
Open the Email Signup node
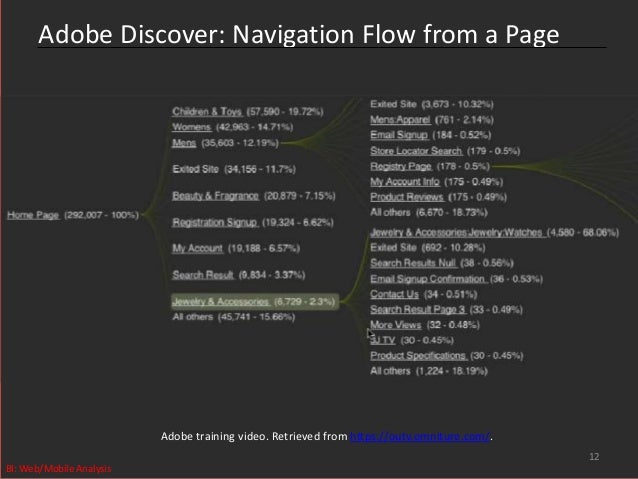click(399, 135)
